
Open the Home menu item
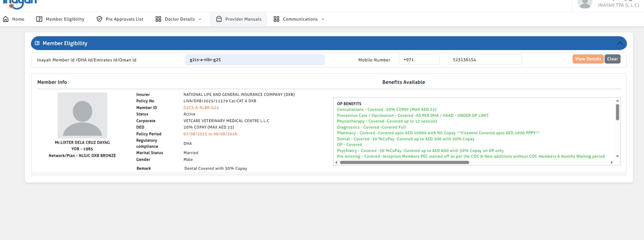(x=14, y=19)
